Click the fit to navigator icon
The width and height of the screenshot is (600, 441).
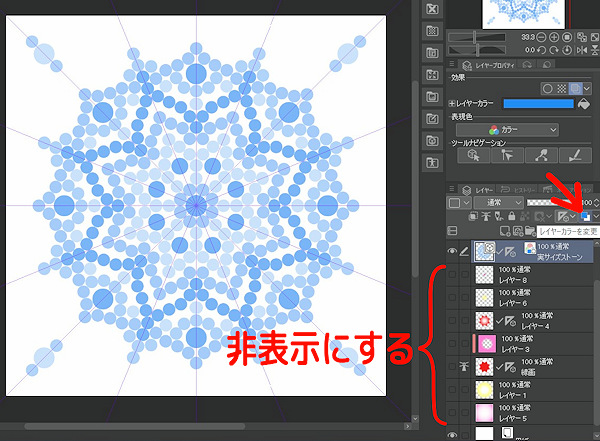click(x=582, y=37)
